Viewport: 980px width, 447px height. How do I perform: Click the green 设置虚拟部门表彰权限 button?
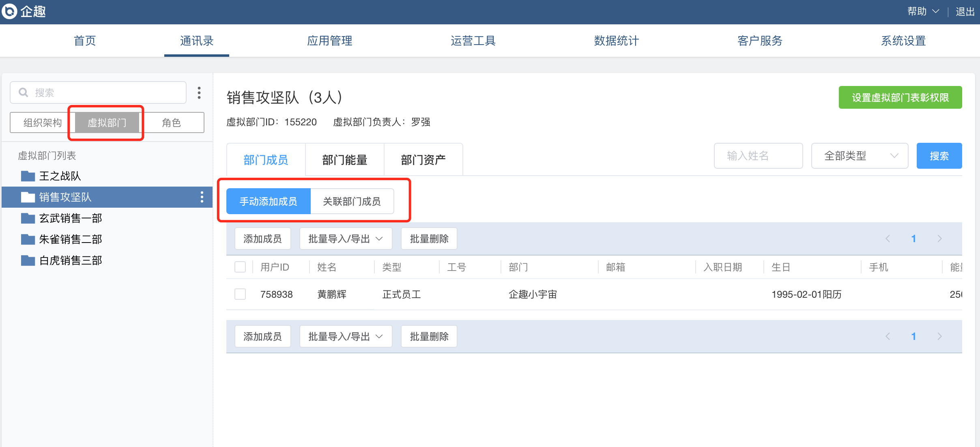pos(900,97)
